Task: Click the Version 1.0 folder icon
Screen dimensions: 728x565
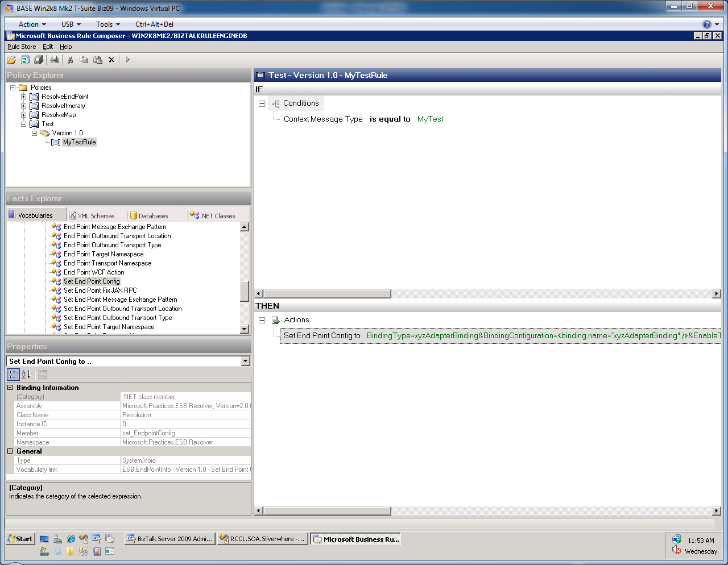Action: pos(44,133)
